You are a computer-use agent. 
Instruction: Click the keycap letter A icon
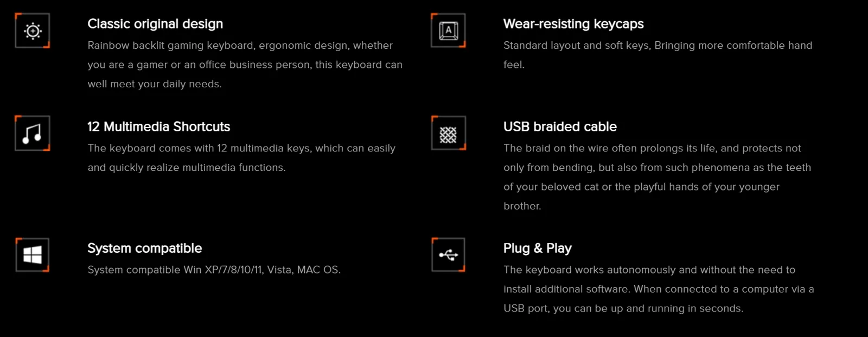(448, 30)
